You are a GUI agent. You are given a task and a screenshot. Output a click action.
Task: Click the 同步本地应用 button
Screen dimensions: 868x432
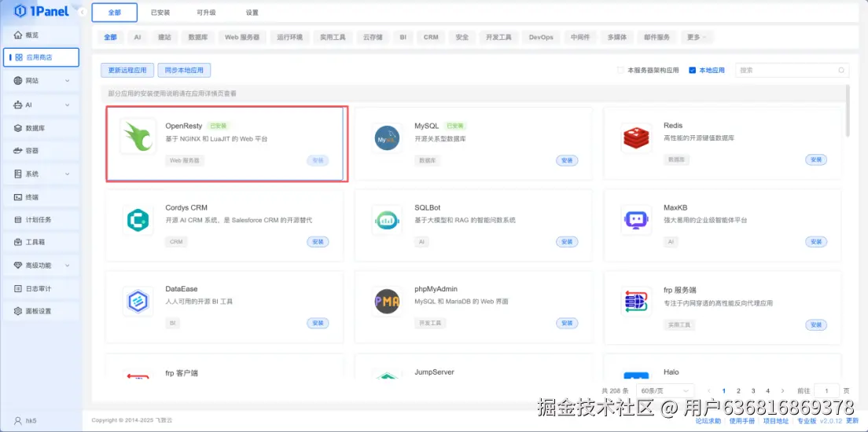[184, 70]
